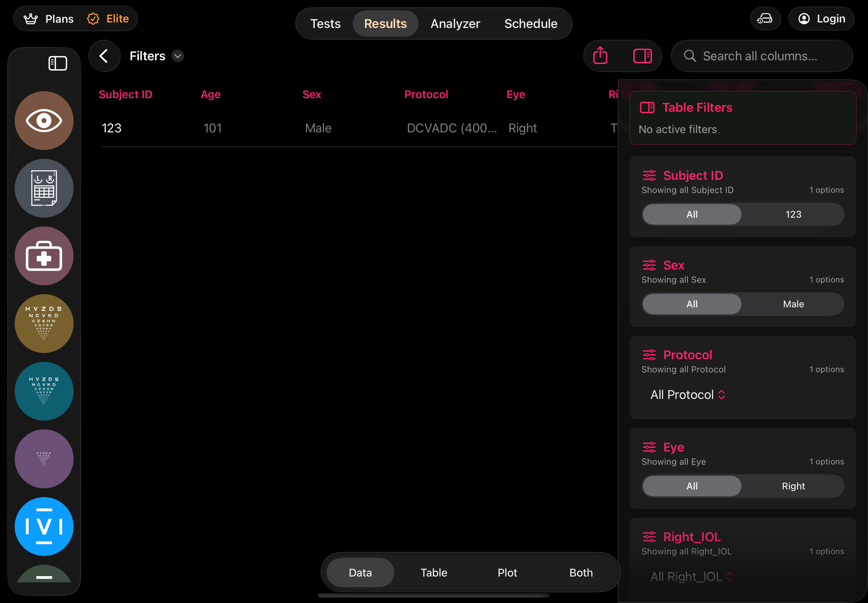Expand the Filters dropdown chevron
This screenshot has height=603, width=868.
point(178,56)
